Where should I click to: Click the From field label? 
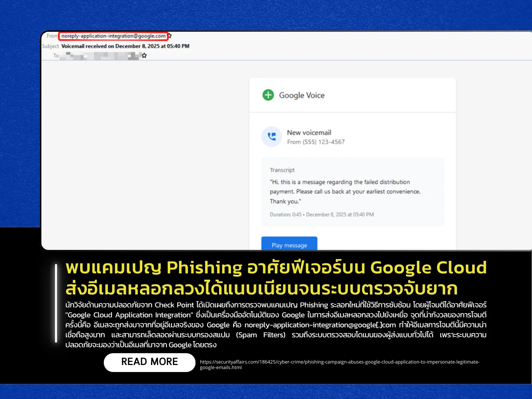(52, 36)
